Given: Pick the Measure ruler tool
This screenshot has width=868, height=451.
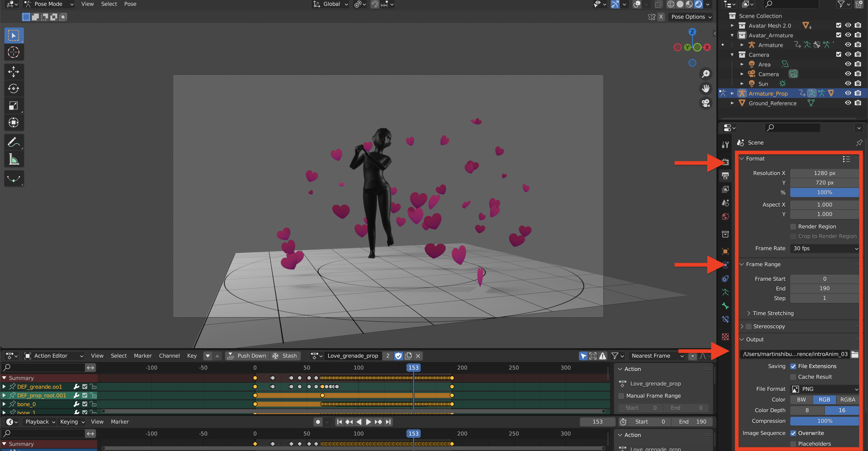Looking at the screenshot, I should tap(14, 159).
